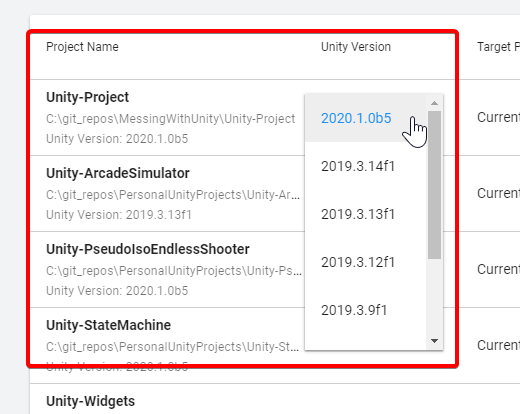Click the Target Platform column header
The height and width of the screenshot is (414, 520).
498,47
